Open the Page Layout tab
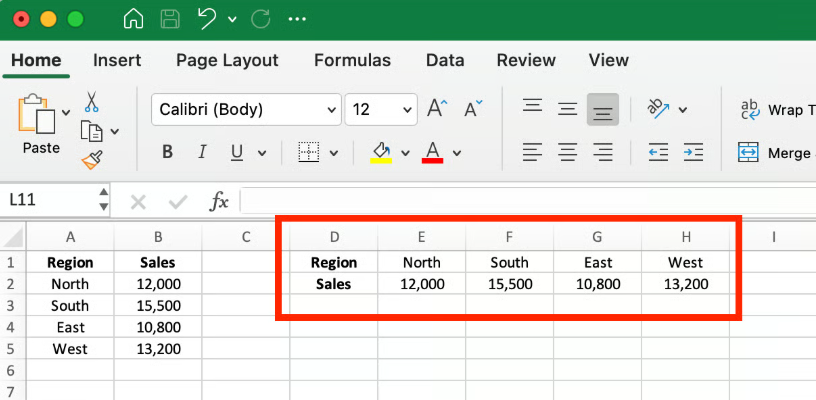The width and height of the screenshot is (816, 400). pyautogui.click(x=227, y=60)
